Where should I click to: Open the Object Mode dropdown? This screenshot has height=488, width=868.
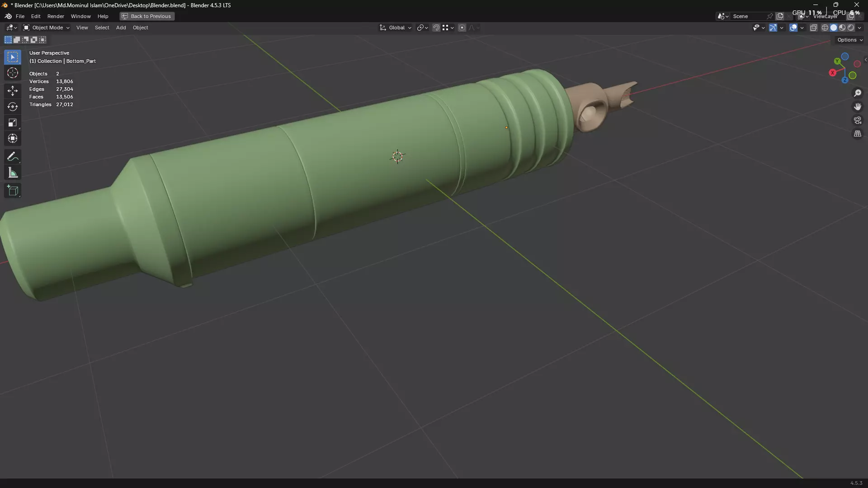click(x=47, y=28)
